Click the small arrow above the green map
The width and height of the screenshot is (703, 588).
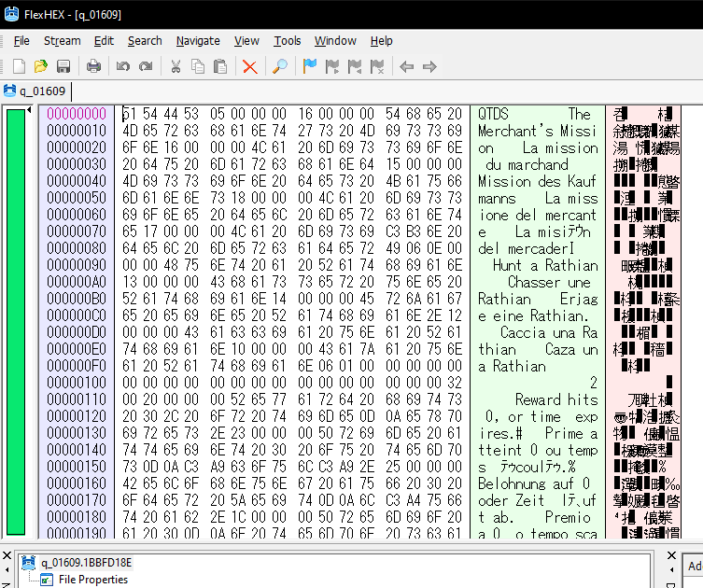[x=29, y=110]
